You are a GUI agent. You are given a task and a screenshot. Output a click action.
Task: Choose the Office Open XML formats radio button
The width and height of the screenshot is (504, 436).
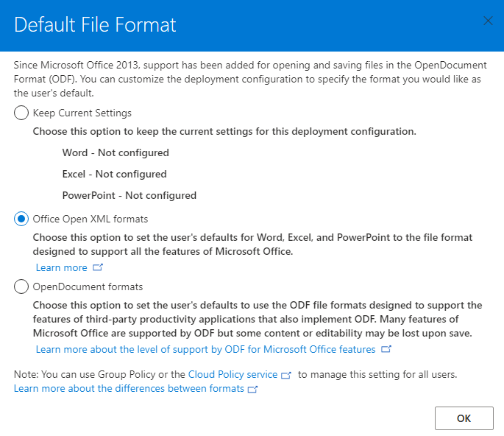tap(21, 219)
